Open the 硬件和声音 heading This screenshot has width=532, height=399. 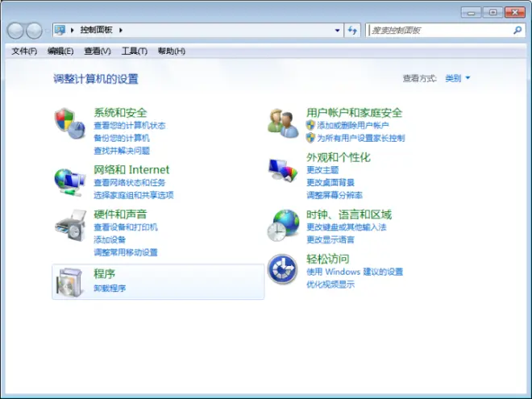(120, 214)
